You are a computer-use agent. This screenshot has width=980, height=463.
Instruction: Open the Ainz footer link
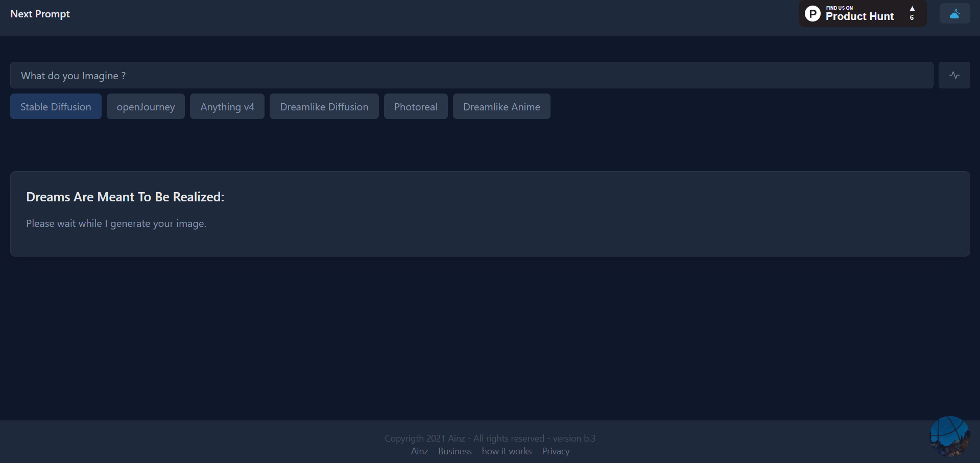coord(419,451)
